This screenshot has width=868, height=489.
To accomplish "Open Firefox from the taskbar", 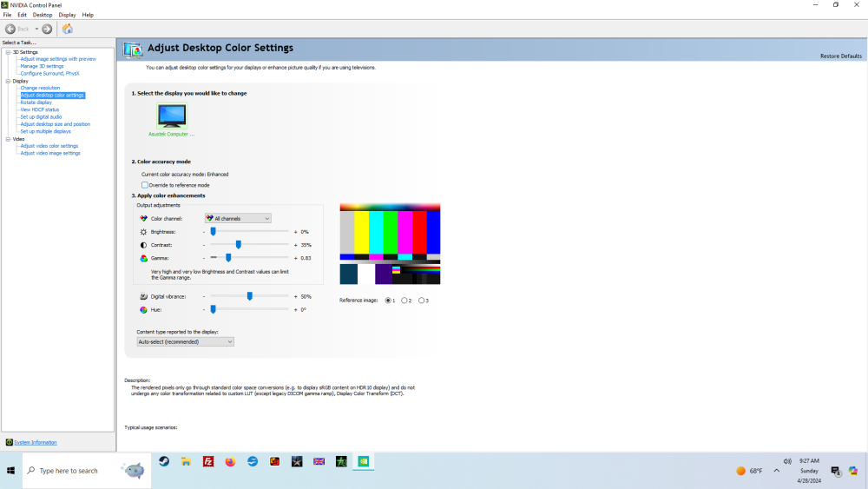I will tap(230, 462).
